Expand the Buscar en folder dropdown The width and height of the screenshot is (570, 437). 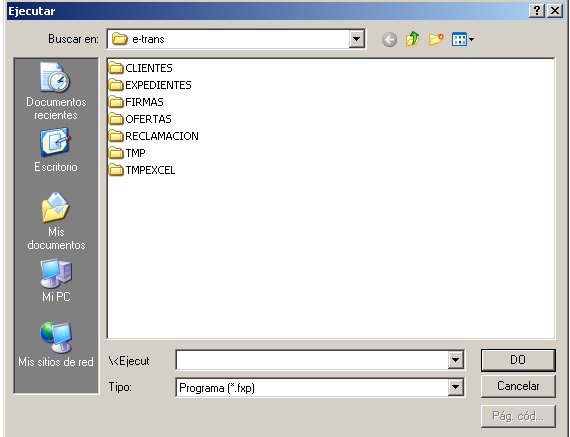coord(357,39)
